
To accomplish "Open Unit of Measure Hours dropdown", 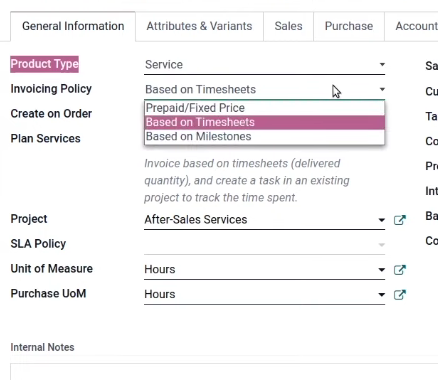I will [265, 270].
